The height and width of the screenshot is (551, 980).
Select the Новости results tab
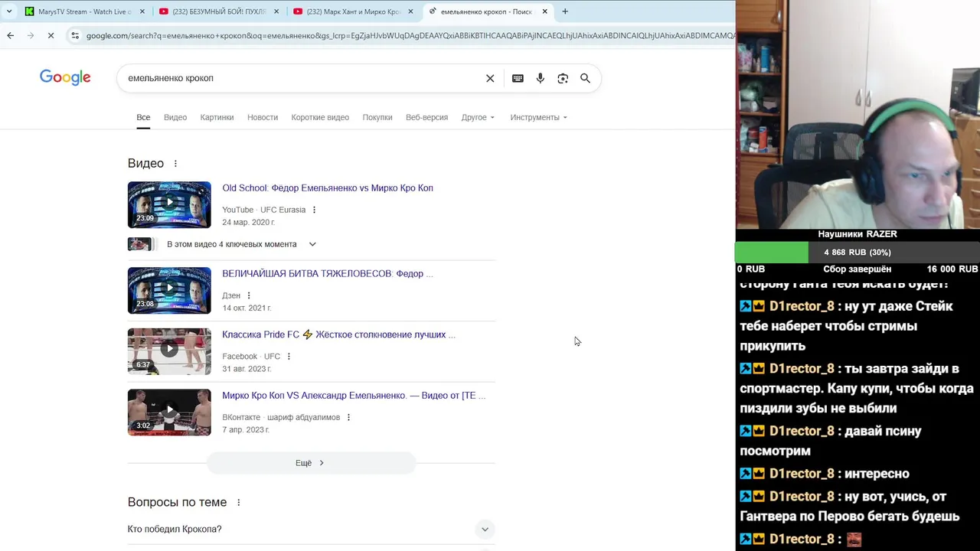click(263, 117)
